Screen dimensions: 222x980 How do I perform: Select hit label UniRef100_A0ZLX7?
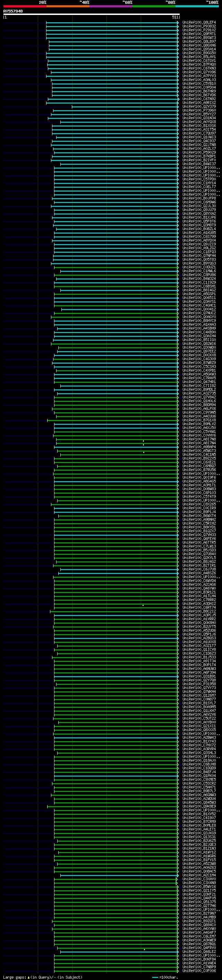tap(199, 148)
